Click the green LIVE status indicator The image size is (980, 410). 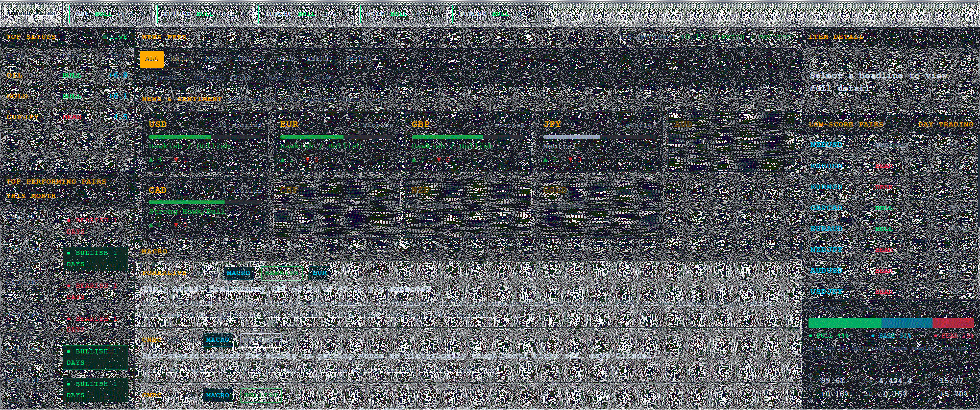(x=116, y=37)
